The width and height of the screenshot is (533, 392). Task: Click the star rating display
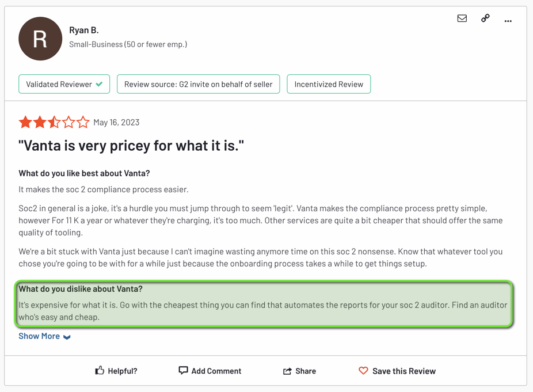pyautogui.click(x=54, y=121)
